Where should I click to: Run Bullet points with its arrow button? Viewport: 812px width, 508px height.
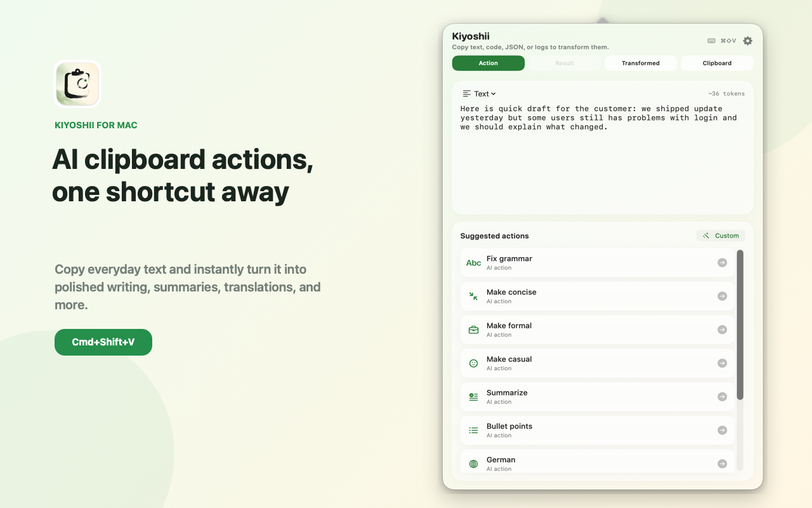(722, 430)
